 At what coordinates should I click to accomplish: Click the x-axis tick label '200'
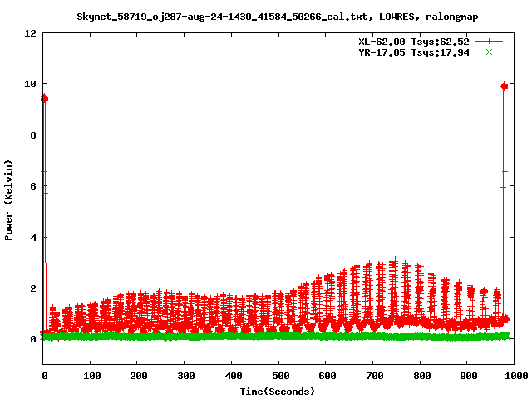pyautogui.click(x=139, y=376)
